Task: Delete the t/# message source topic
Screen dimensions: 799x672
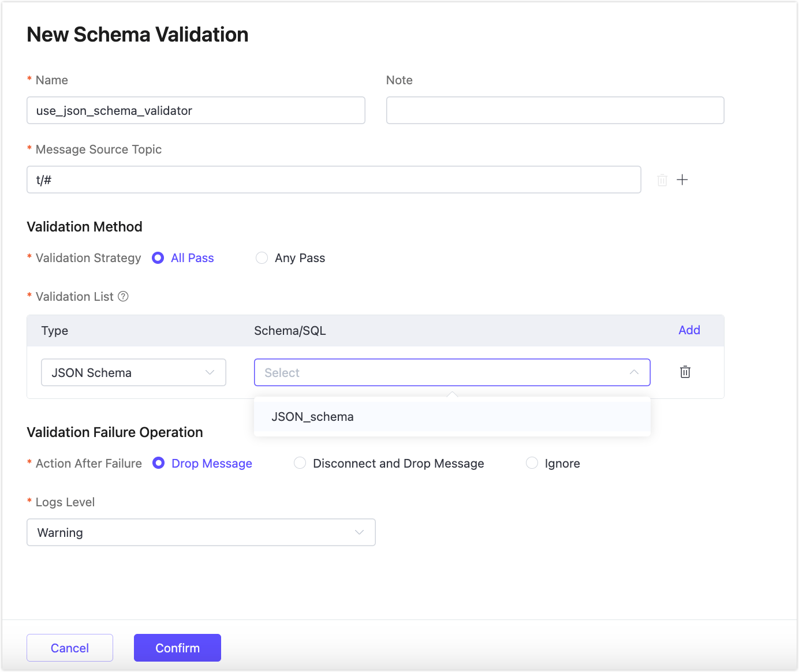Action: coord(662,180)
